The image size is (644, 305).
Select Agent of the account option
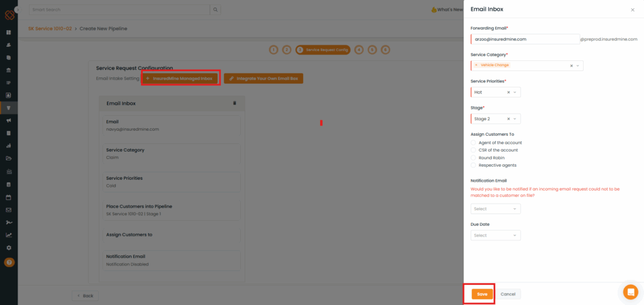click(x=474, y=143)
